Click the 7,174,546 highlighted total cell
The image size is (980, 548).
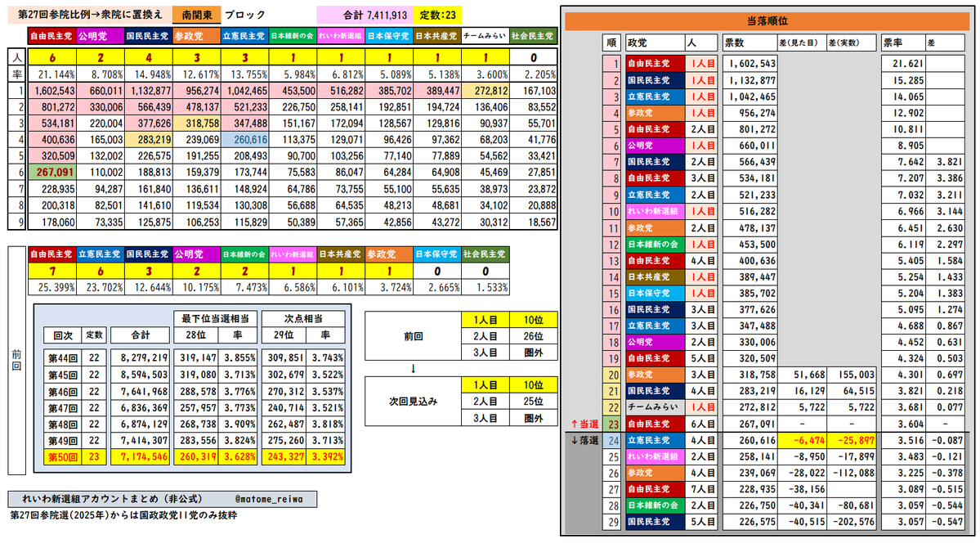(140, 457)
